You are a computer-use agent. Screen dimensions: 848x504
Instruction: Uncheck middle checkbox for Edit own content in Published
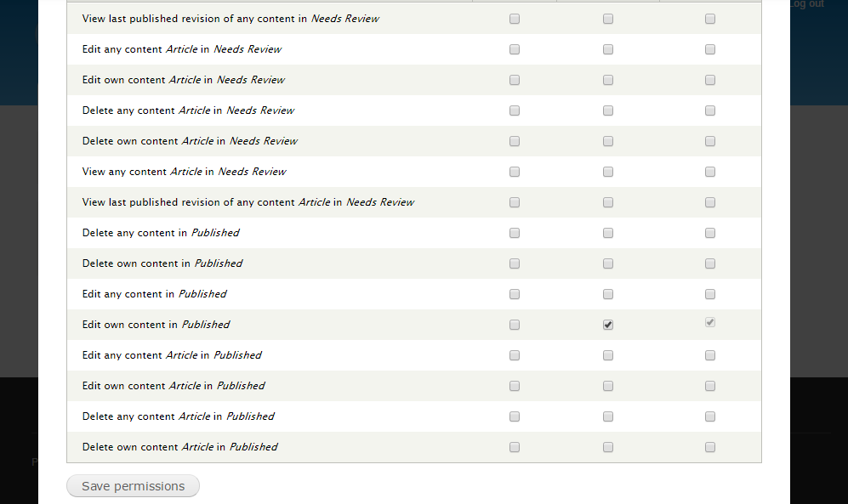[608, 325]
